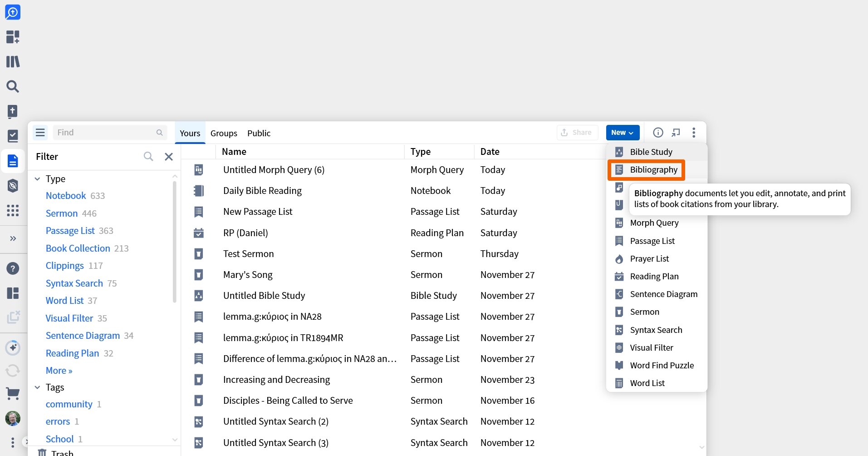Click the Find search input field
The image size is (868, 456).
click(x=105, y=133)
